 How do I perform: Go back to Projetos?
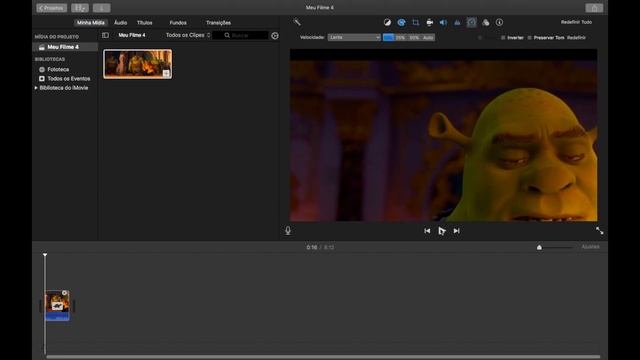tap(51, 8)
